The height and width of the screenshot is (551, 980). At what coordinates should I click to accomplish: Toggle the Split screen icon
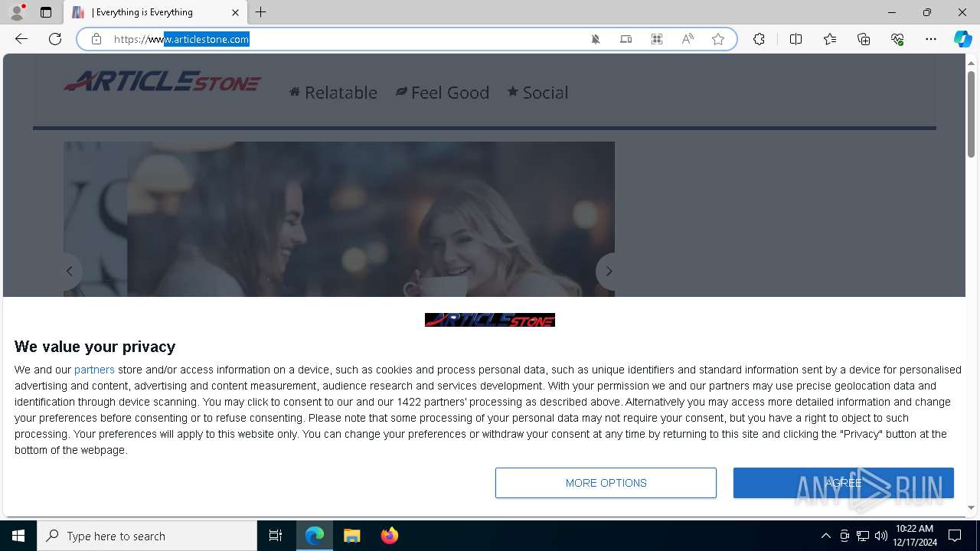click(795, 39)
